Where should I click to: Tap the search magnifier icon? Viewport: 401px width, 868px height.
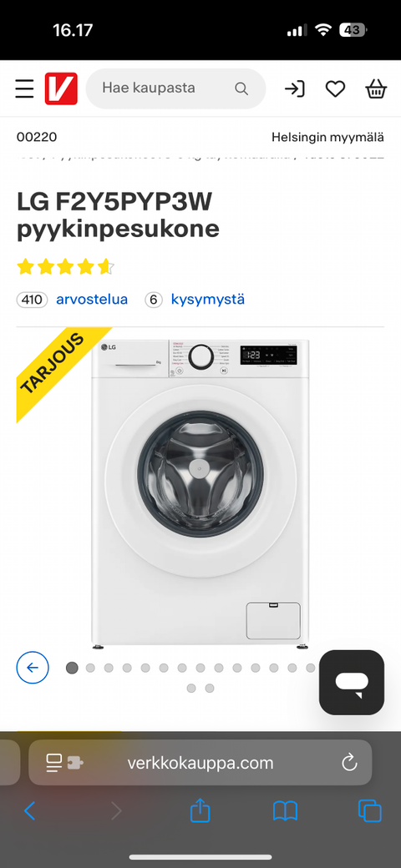point(241,88)
